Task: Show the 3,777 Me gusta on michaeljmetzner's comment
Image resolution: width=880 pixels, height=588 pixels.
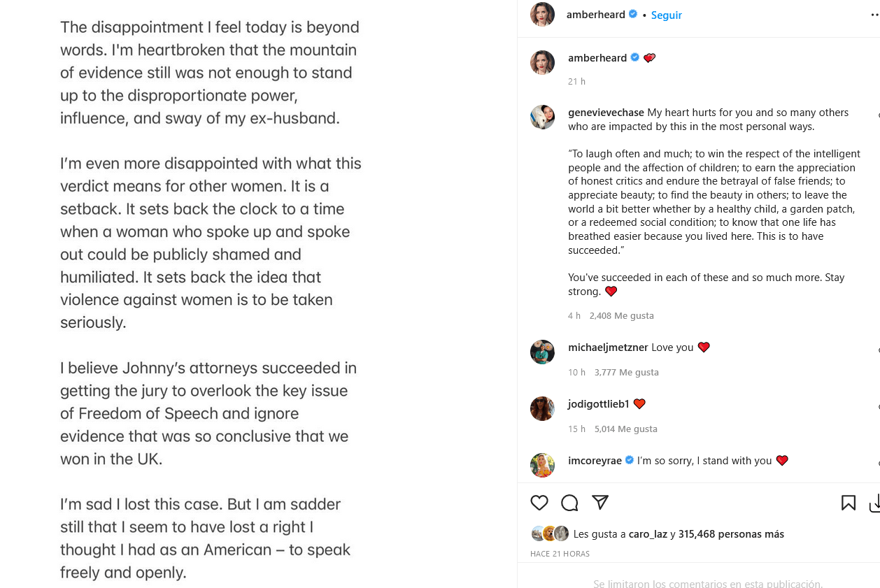Action: click(x=627, y=373)
